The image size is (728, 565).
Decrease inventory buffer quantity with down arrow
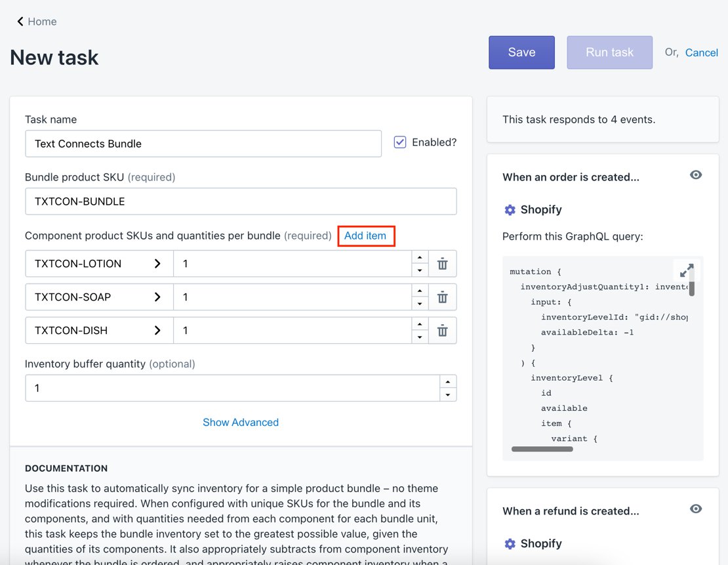coord(448,395)
